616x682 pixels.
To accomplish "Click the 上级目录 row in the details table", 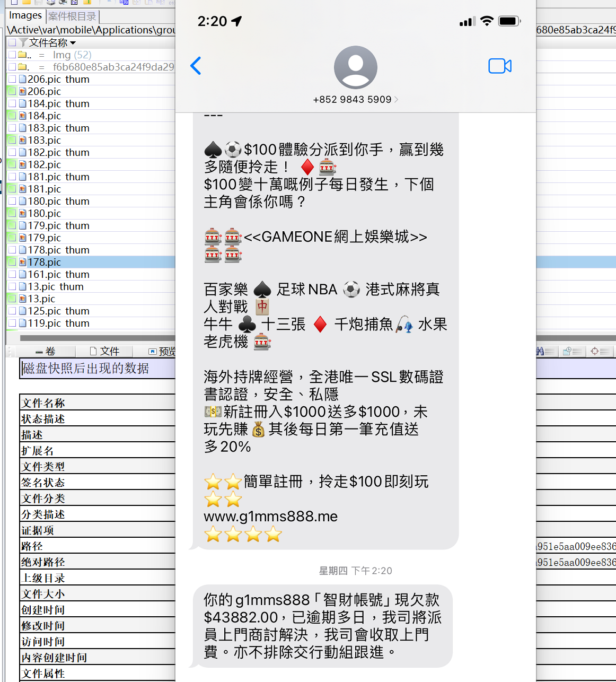I will (98, 578).
